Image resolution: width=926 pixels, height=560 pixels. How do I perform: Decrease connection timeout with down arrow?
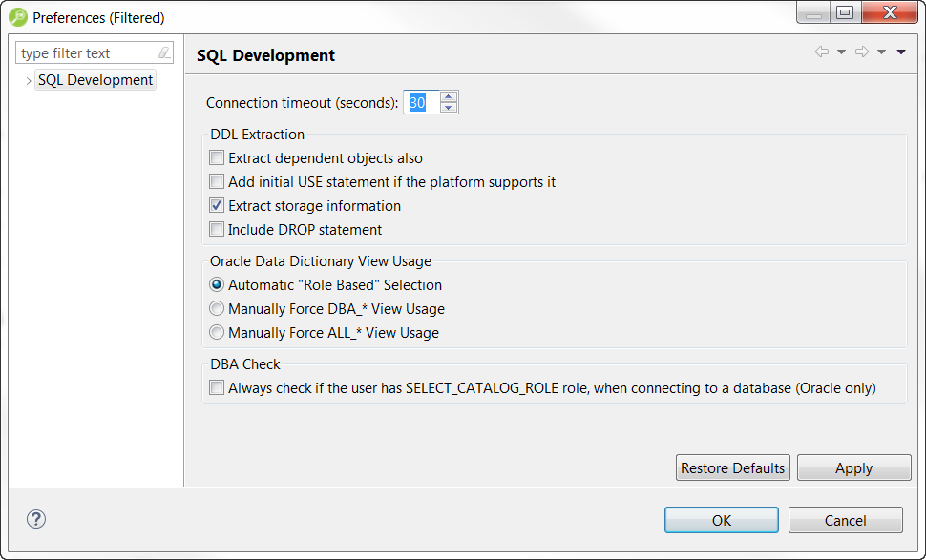449,108
